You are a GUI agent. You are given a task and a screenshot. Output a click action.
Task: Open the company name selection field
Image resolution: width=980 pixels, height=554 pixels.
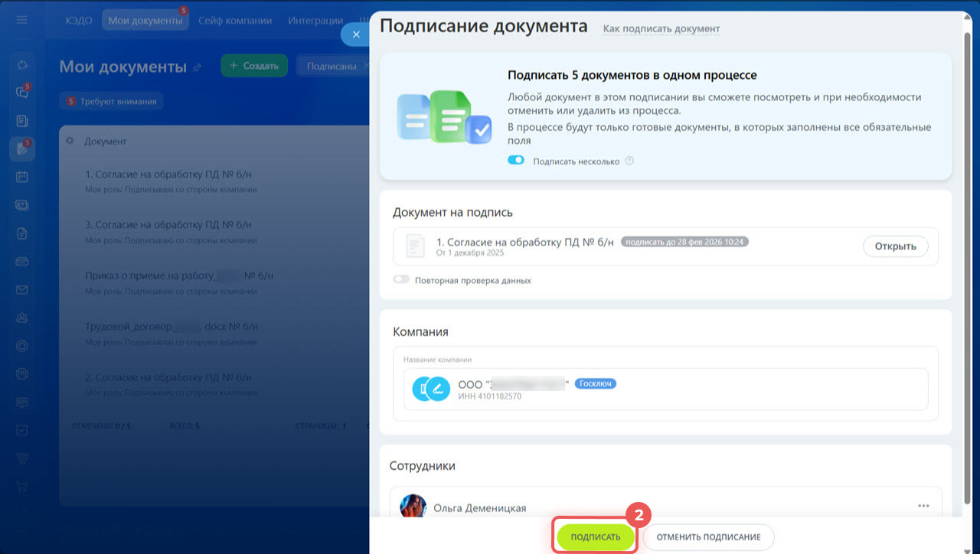coord(665,389)
